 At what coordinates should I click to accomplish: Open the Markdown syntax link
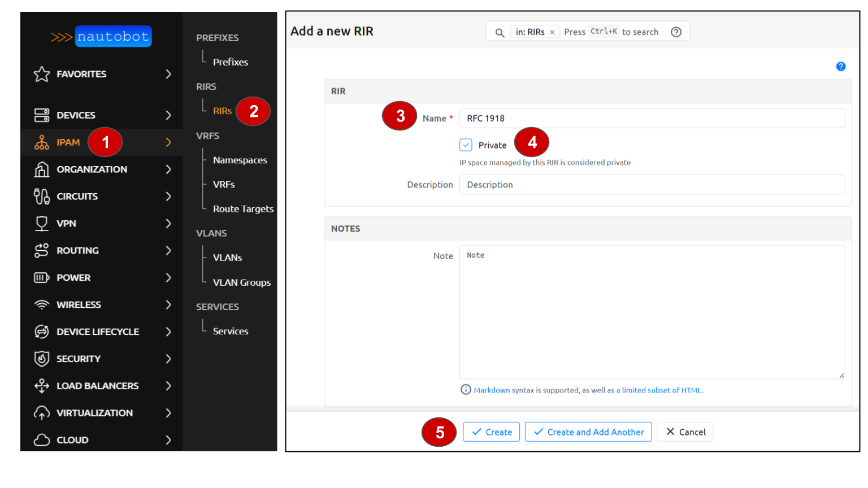click(492, 390)
